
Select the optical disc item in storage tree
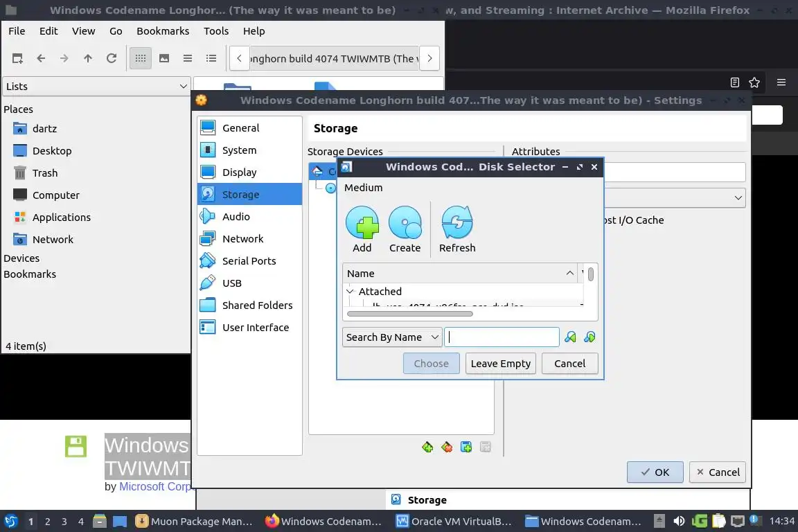point(330,188)
